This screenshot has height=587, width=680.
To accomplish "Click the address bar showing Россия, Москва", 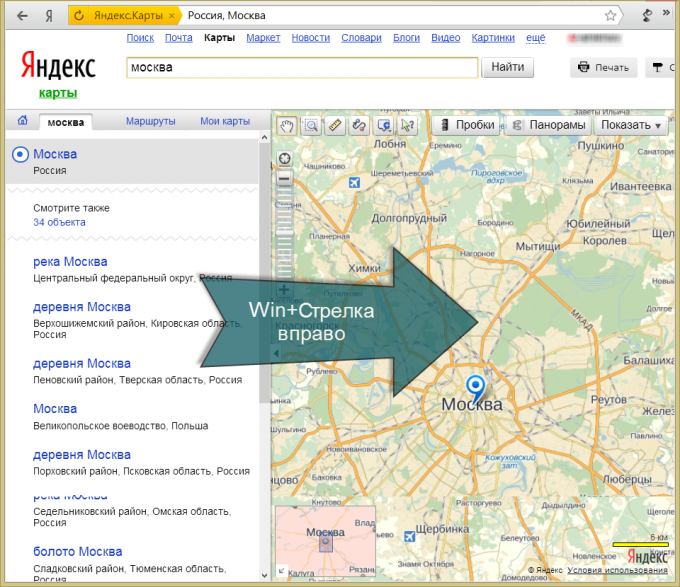I will click(x=390, y=16).
